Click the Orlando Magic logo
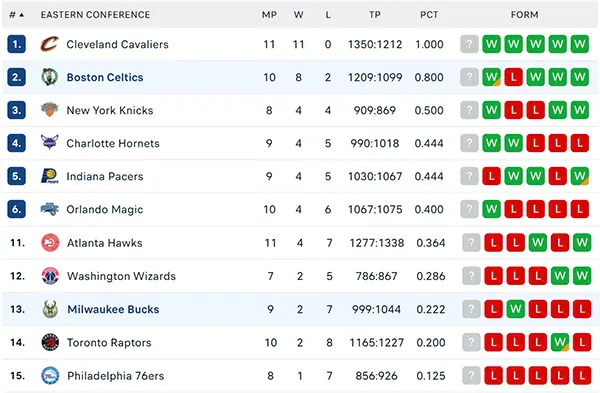The width and height of the screenshot is (600, 393). tap(50, 209)
